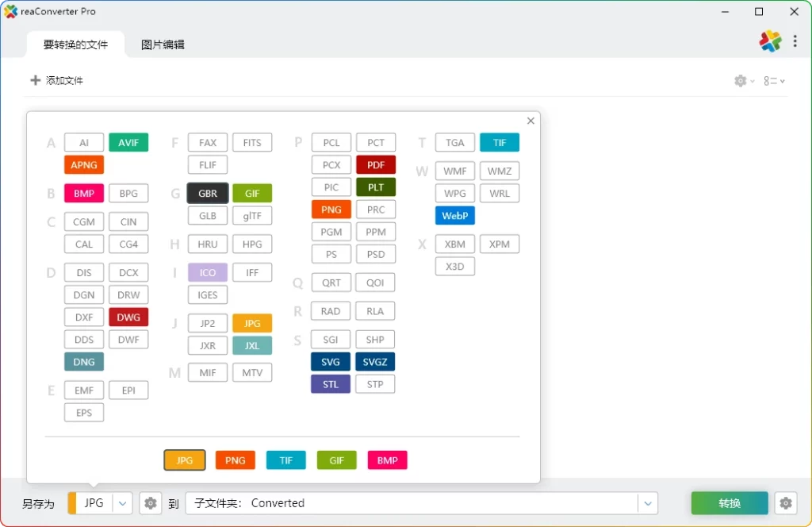
Task: Expand the Converted folder destination dropdown
Action: [x=648, y=502]
